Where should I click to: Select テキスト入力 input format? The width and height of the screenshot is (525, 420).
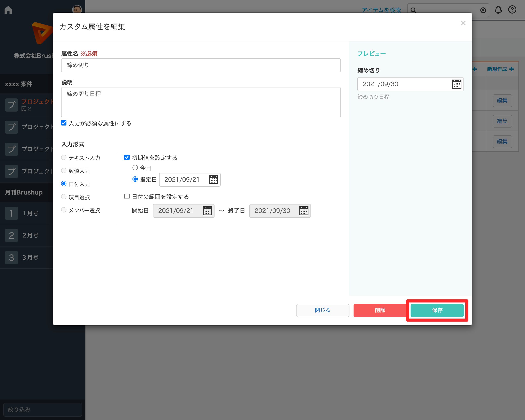coord(64,157)
